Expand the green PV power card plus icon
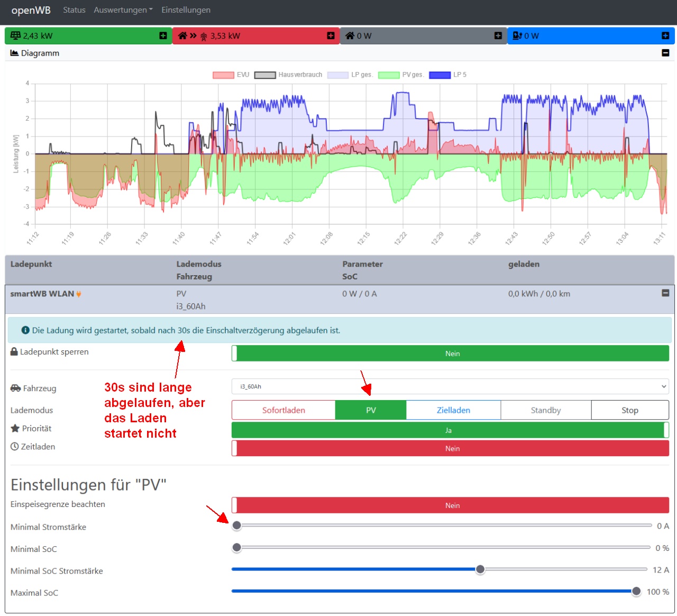Screen dimensions: 677x616 (x=163, y=35)
